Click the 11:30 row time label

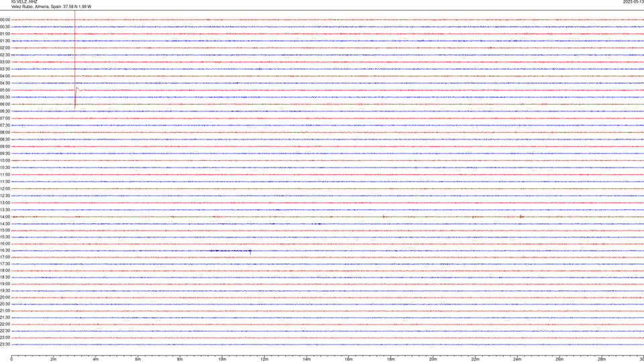[5, 182]
